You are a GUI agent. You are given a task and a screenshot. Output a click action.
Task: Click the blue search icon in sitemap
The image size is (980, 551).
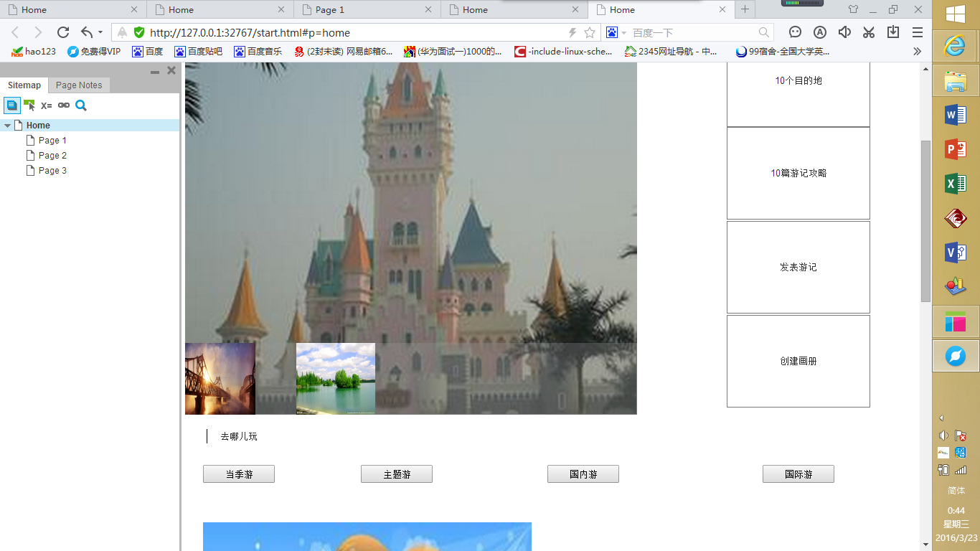pos(81,105)
